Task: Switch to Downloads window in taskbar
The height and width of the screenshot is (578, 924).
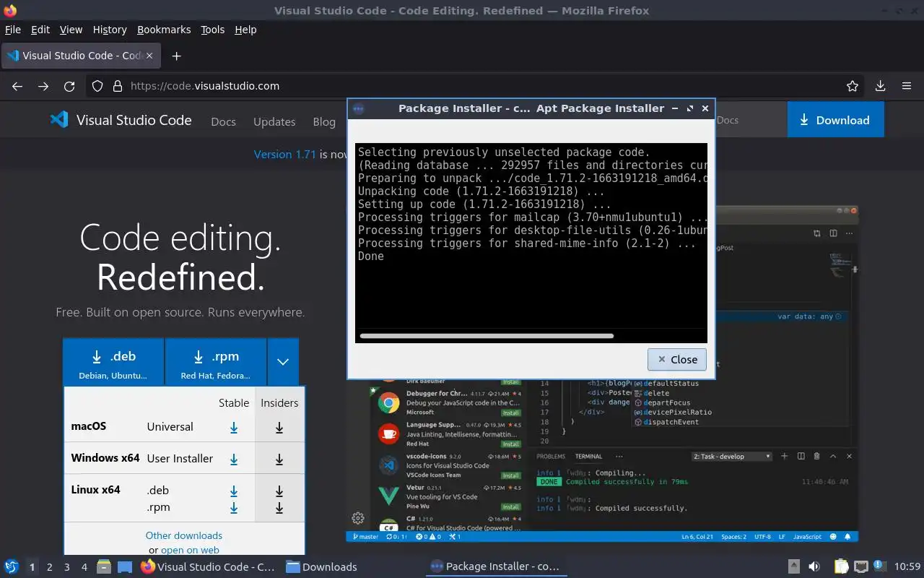Action: click(x=321, y=566)
